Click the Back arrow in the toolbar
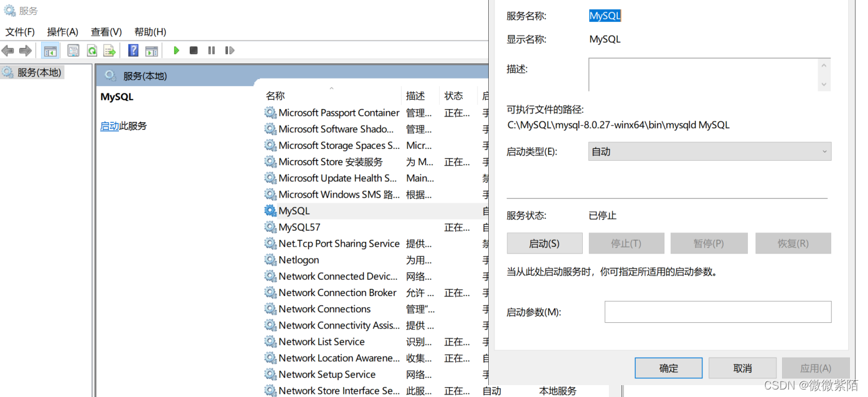 click(x=7, y=50)
